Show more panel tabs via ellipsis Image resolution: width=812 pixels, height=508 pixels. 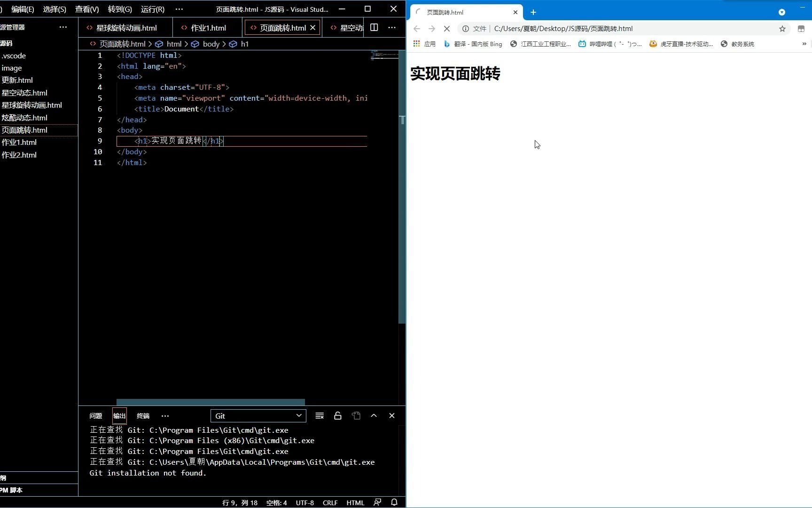click(x=165, y=416)
